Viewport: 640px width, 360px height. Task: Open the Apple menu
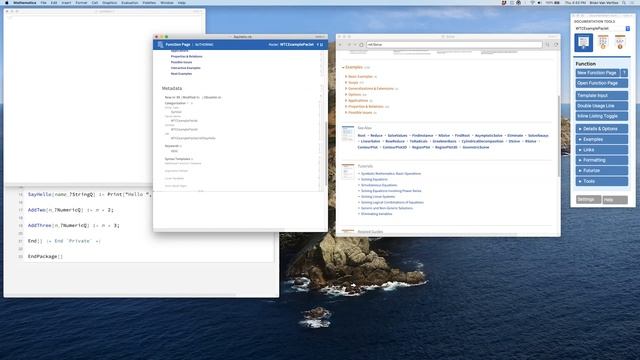7,2
